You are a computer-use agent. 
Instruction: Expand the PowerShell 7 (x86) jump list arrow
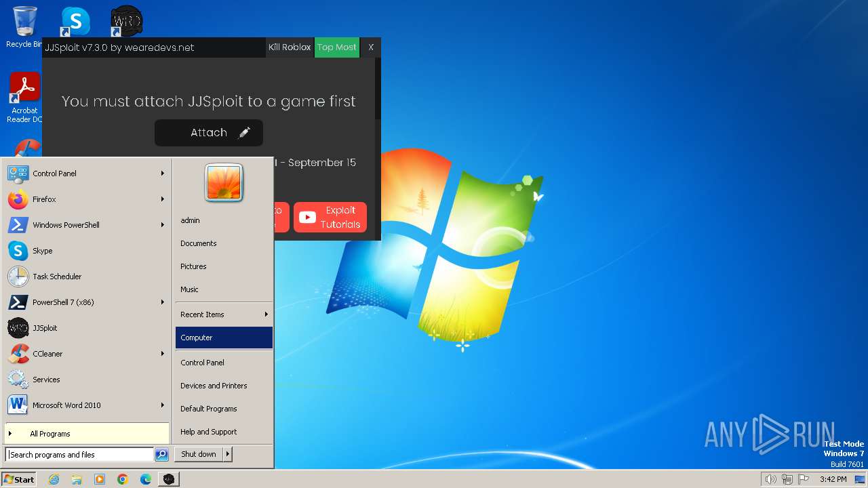pyautogui.click(x=163, y=302)
